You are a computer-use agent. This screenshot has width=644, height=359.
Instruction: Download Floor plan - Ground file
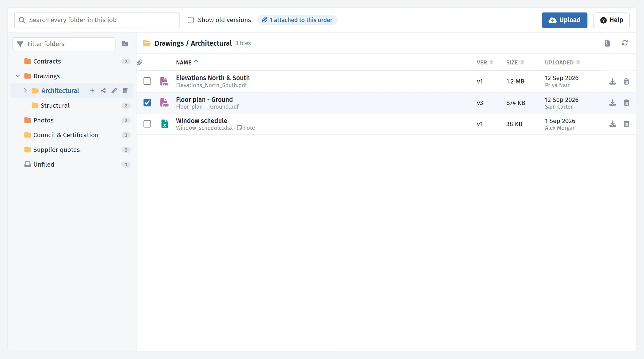click(612, 103)
